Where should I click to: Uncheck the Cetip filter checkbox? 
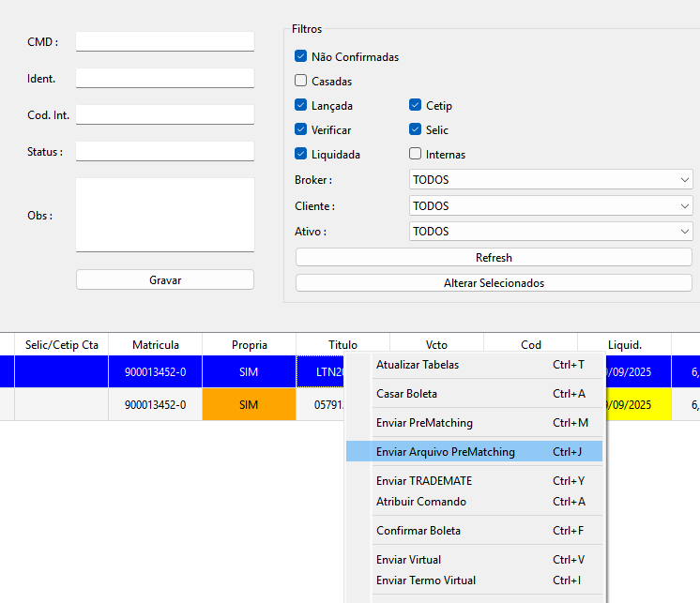416,106
